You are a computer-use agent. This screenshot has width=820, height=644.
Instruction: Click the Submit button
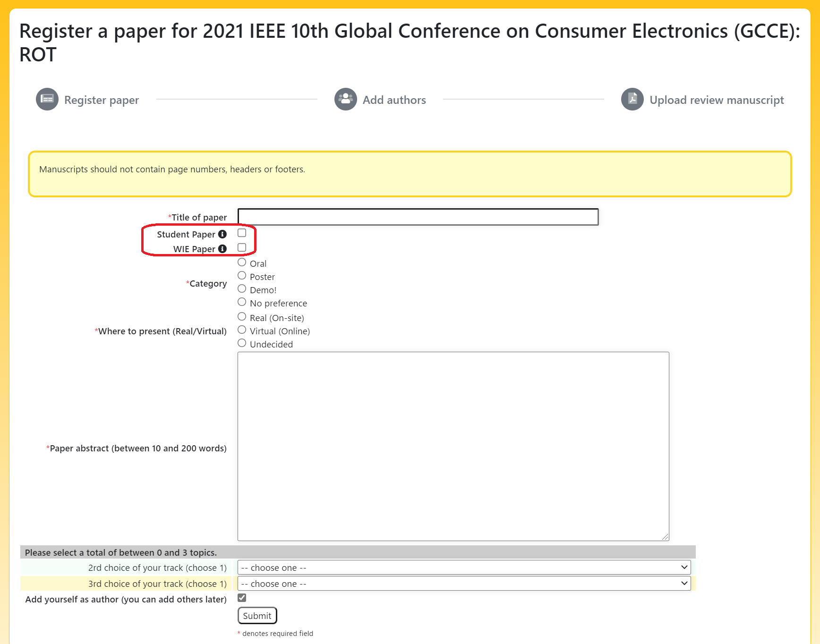click(x=257, y=616)
